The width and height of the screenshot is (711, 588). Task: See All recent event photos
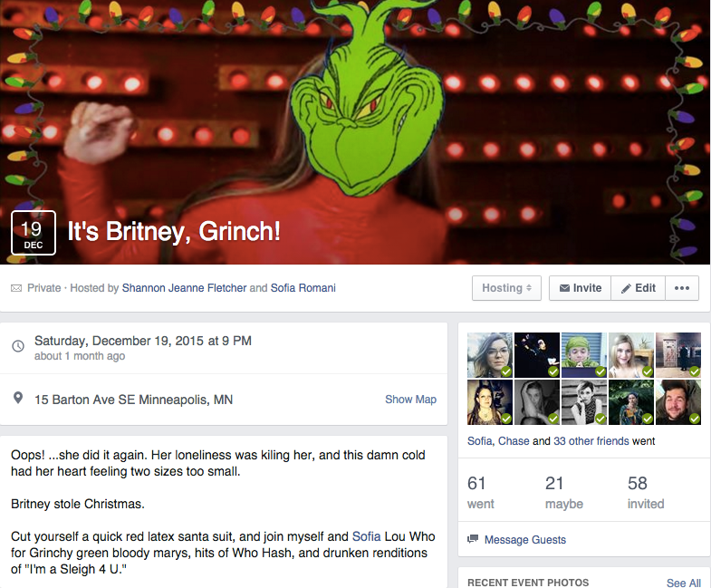coord(683,583)
